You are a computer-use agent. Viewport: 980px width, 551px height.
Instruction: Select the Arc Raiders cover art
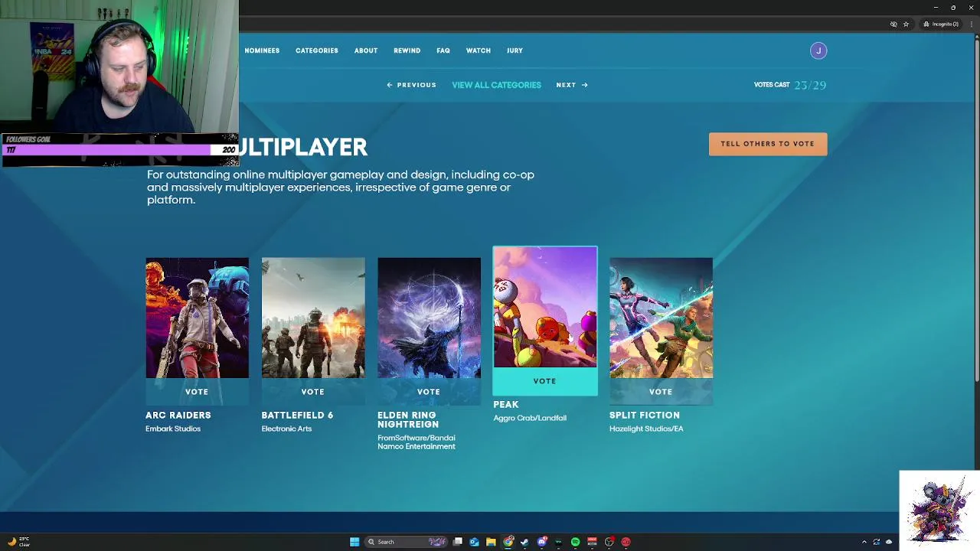pos(197,318)
